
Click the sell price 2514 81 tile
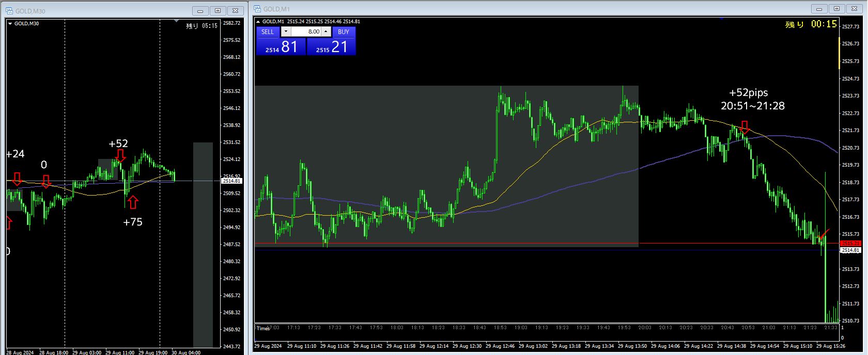(281, 46)
